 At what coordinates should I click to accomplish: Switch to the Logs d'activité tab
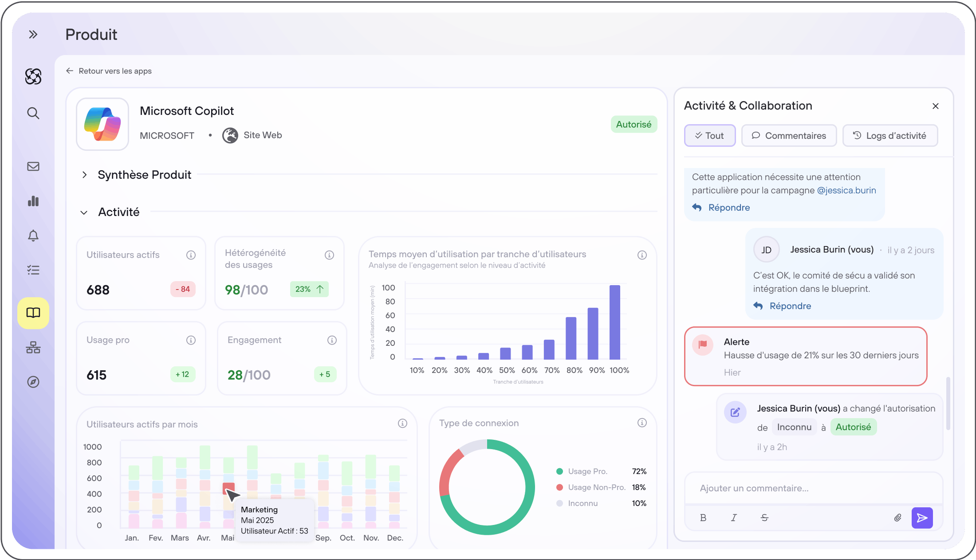pos(890,136)
